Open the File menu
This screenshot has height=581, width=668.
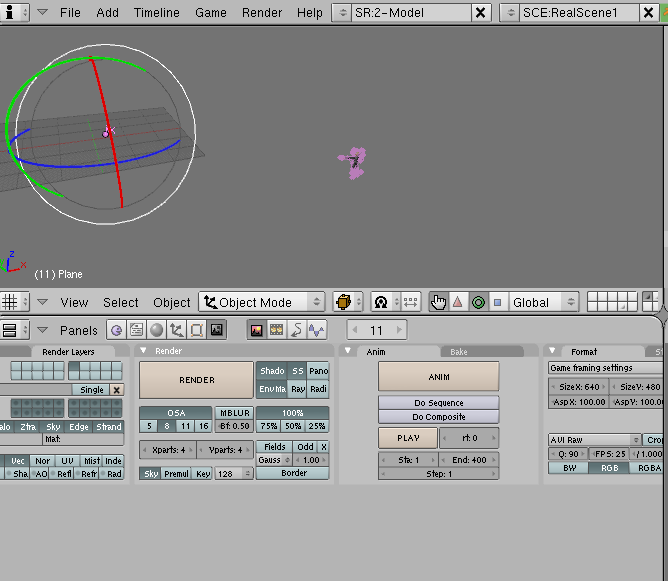click(x=70, y=13)
